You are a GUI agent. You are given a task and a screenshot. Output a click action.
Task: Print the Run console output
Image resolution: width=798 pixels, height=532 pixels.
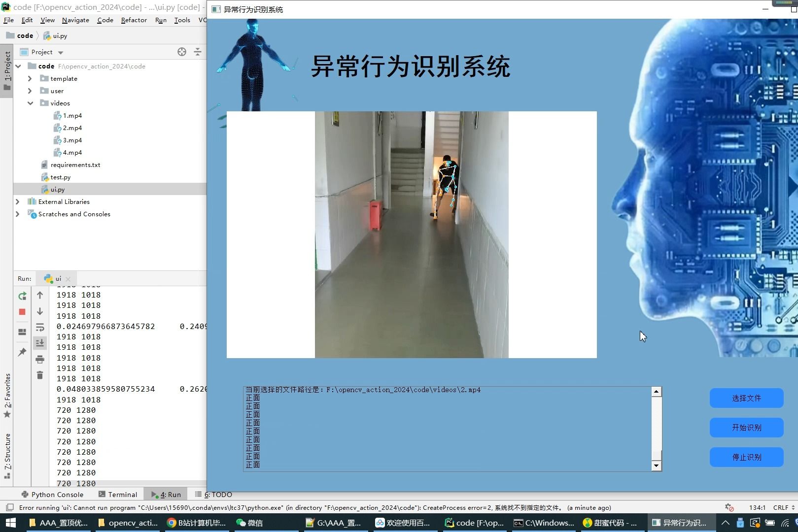[40, 359]
